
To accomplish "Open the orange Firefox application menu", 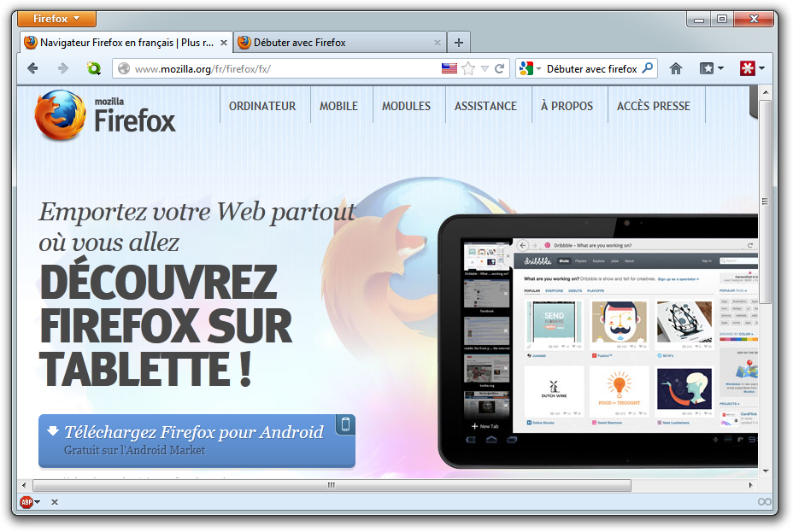I will pyautogui.click(x=56, y=19).
